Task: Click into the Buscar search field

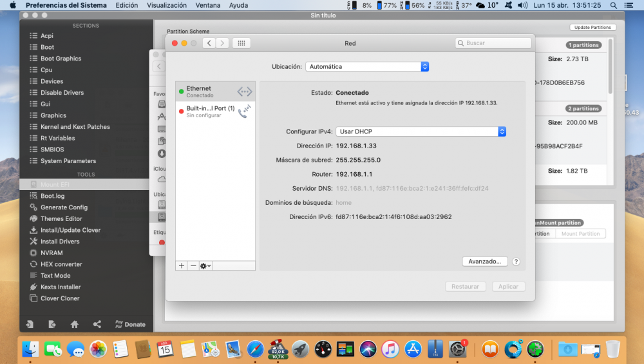Action: 493,43
